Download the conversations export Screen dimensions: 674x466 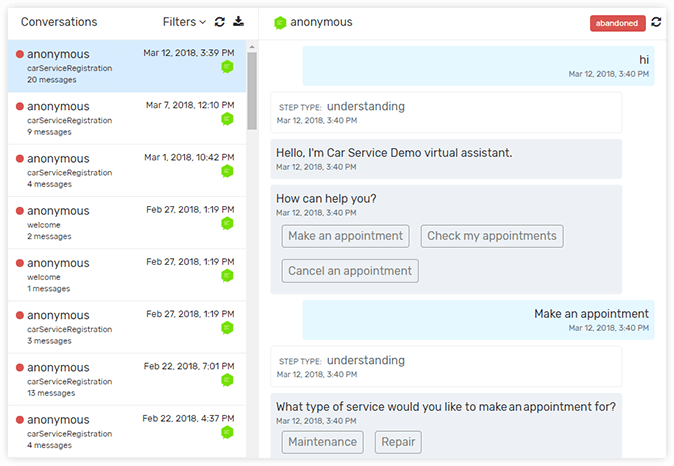coord(239,21)
